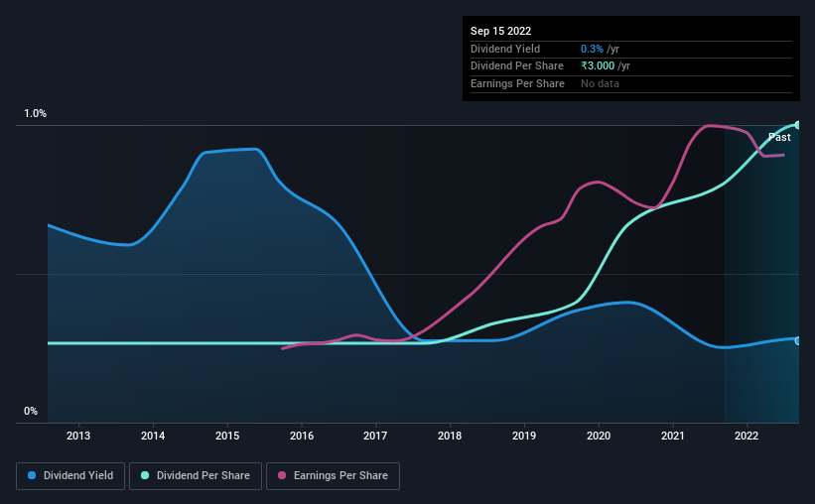Click the 0% y-axis label

pyautogui.click(x=31, y=411)
